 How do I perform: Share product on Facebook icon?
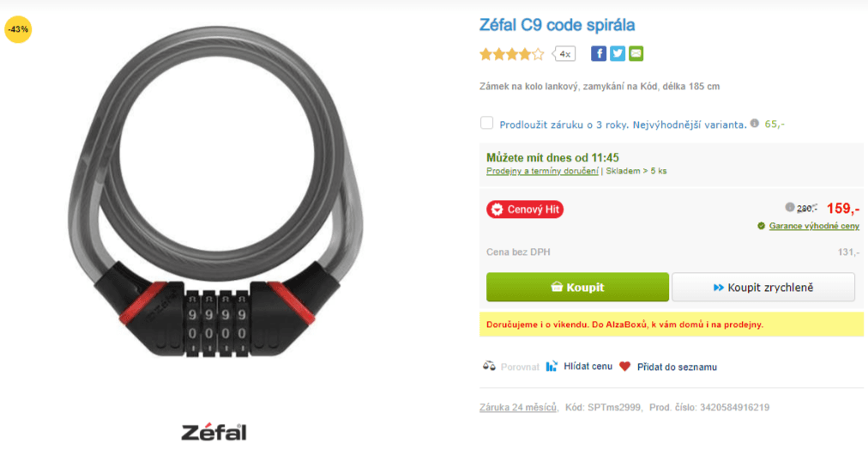point(599,54)
